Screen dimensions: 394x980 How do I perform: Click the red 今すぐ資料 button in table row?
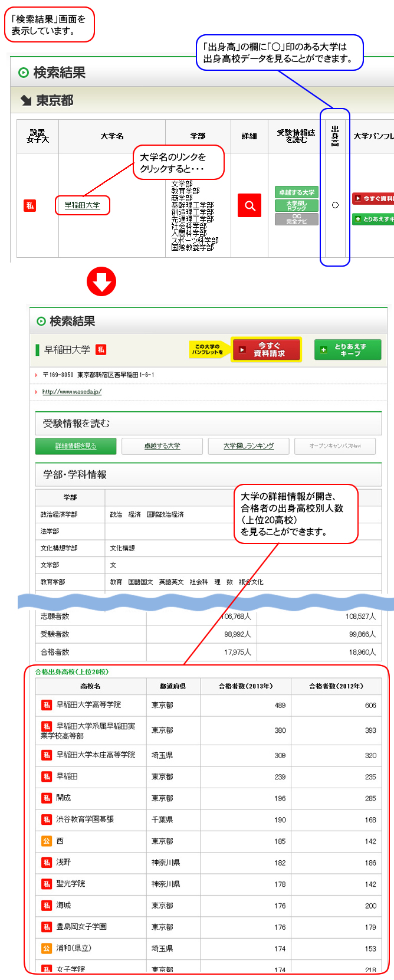(373, 198)
